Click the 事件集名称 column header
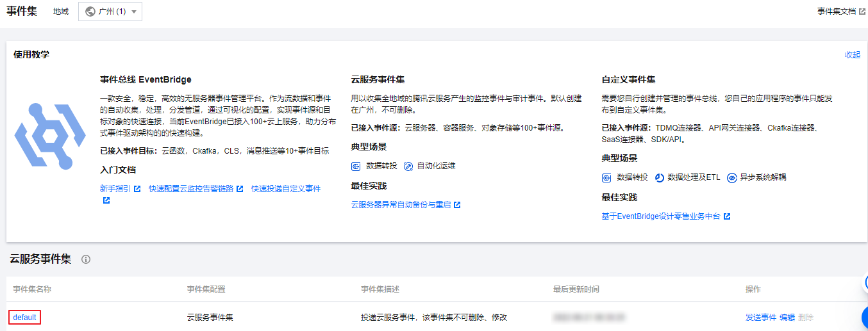 point(32,289)
